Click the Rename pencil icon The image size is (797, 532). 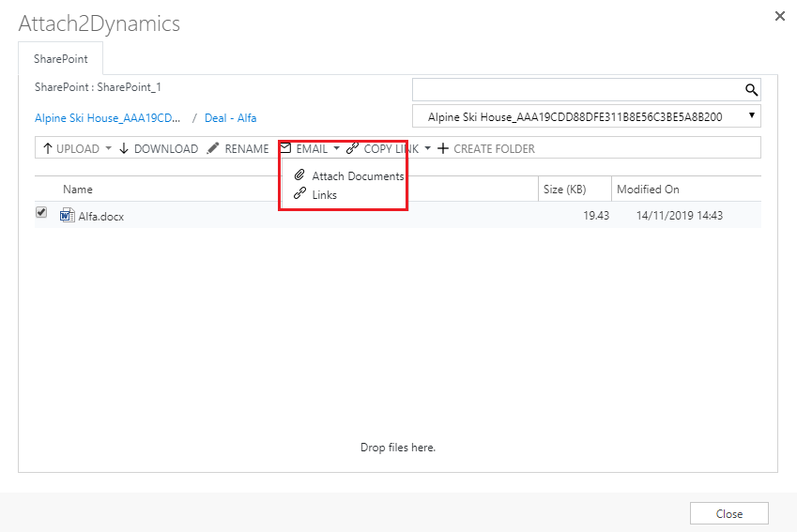(213, 148)
